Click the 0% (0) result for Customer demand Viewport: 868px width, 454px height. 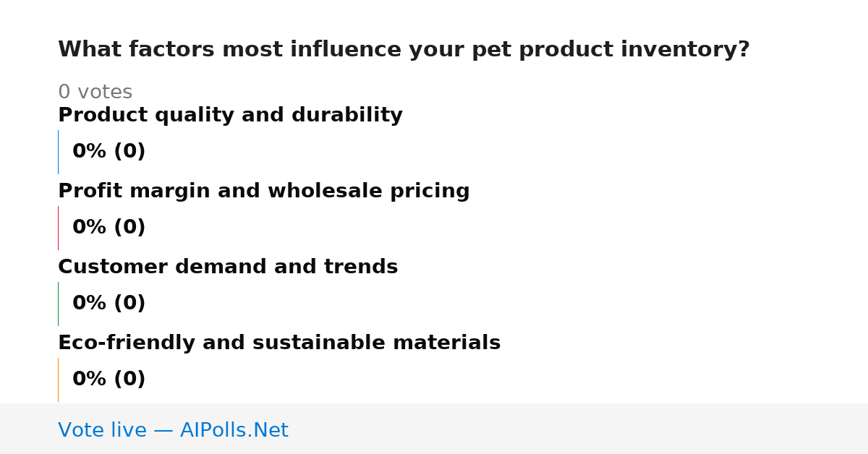pyautogui.click(x=109, y=304)
